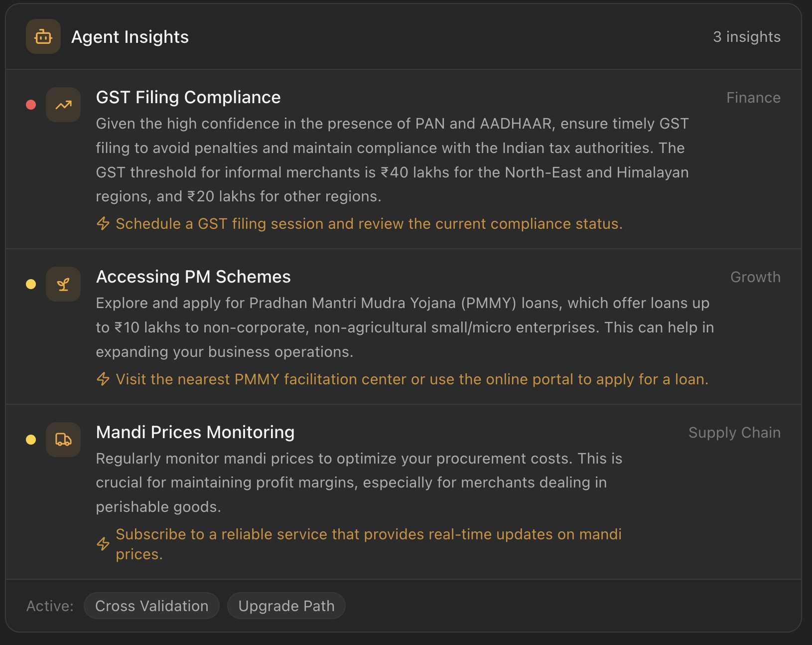Open the GST Filing Compliance insight title
This screenshot has height=645, width=812.
pos(188,97)
